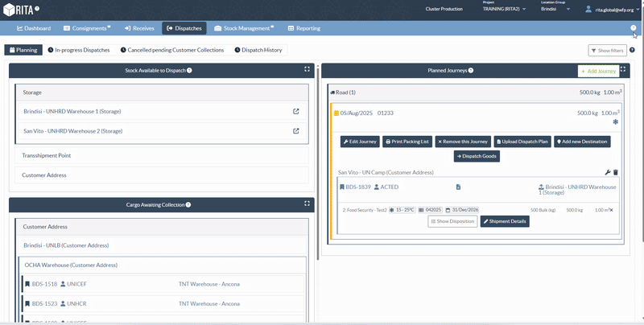Click help icon beside Planned Journeys title

[471, 71]
